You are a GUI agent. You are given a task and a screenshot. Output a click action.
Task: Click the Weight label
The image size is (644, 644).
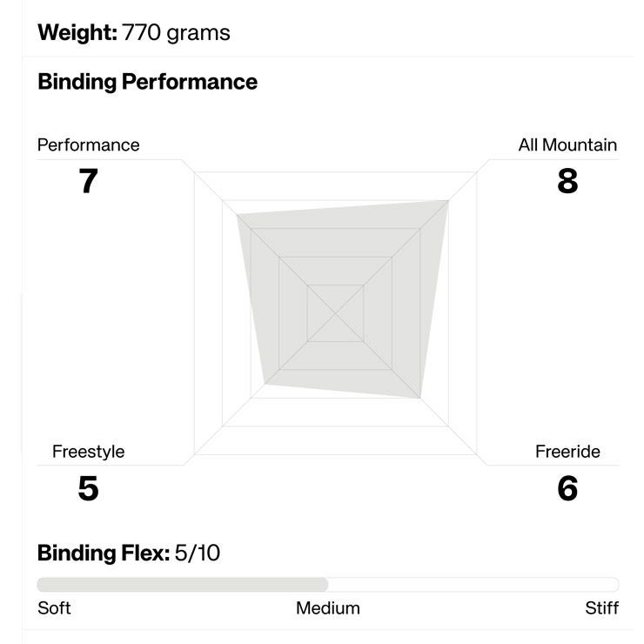[x=77, y=33]
